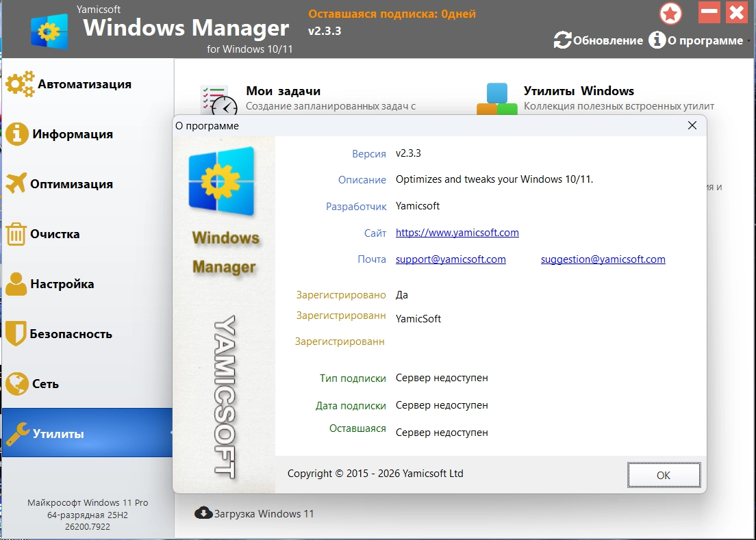The image size is (756, 540).
Task: Expand the dropdown arrow beside О программе
Action: (x=748, y=41)
